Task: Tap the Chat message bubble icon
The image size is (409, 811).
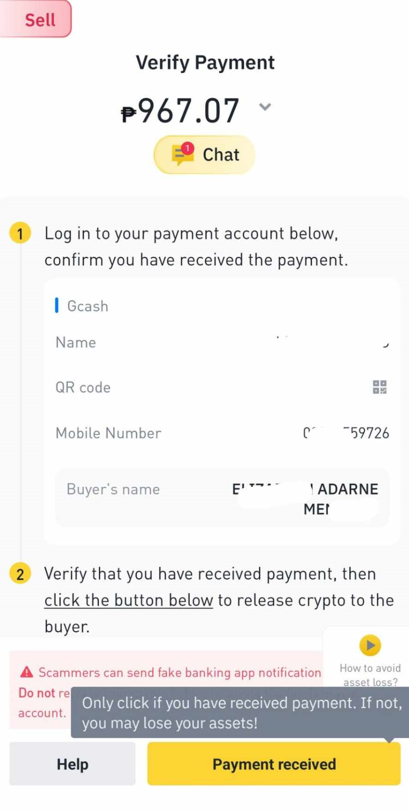Action: pos(183,155)
